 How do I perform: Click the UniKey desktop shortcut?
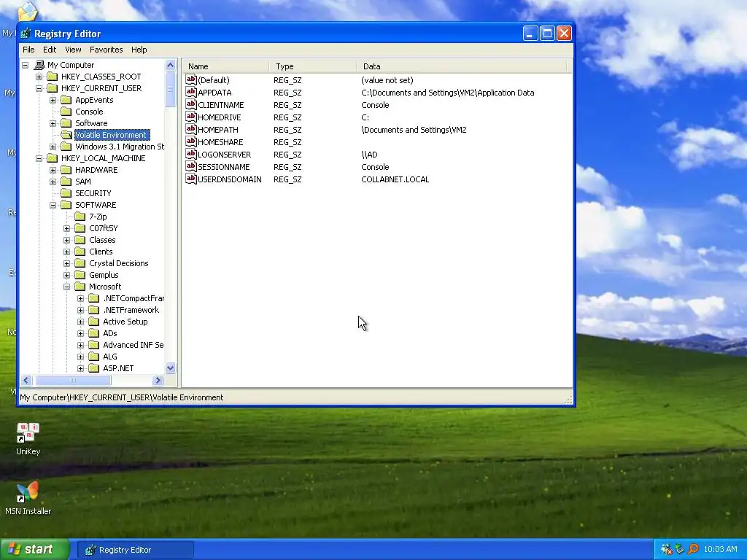point(28,439)
